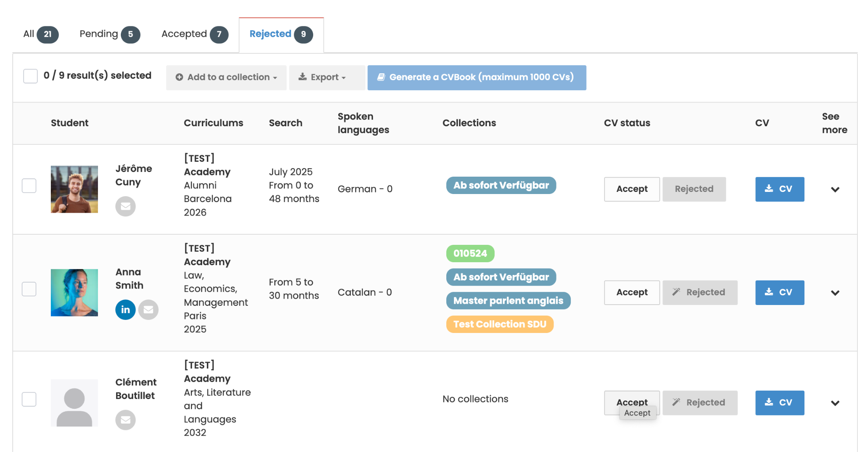Viewport: 868px width, 452px height.
Task: Switch to the Accepted tab
Action: pos(194,34)
